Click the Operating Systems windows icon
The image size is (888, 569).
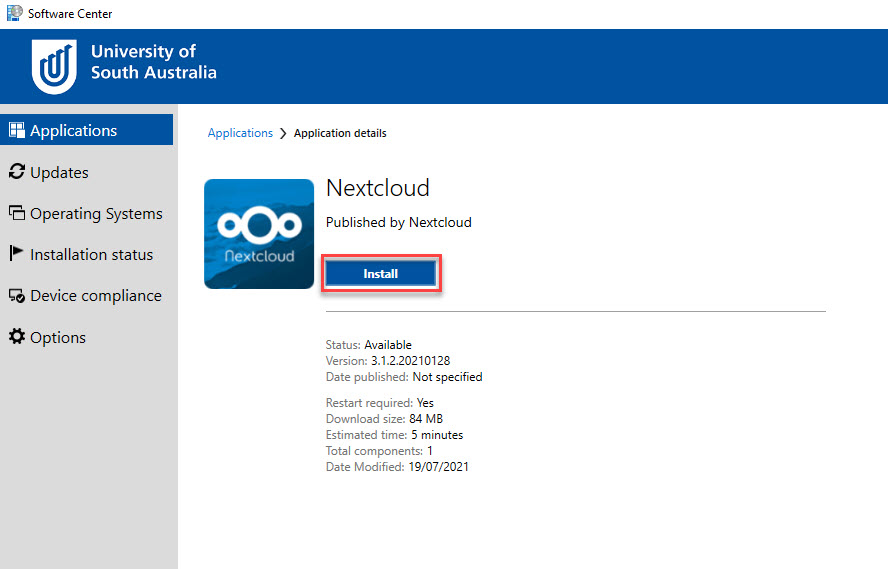16,213
